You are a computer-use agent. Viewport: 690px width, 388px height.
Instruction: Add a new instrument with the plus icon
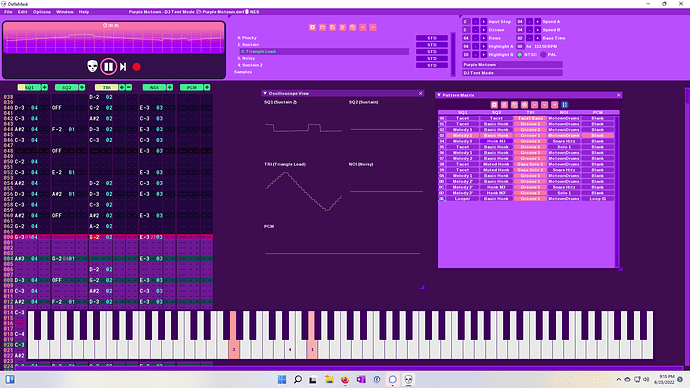pyautogui.click(x=312, y=27)
